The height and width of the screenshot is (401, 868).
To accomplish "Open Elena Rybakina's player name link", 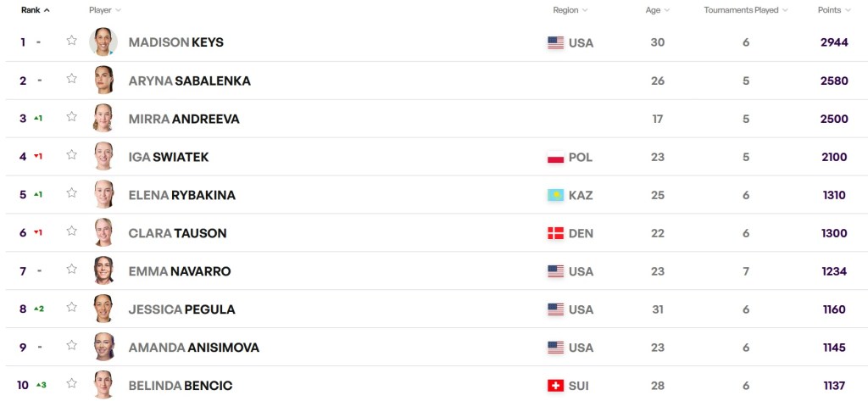I will [x=181, y=195].
